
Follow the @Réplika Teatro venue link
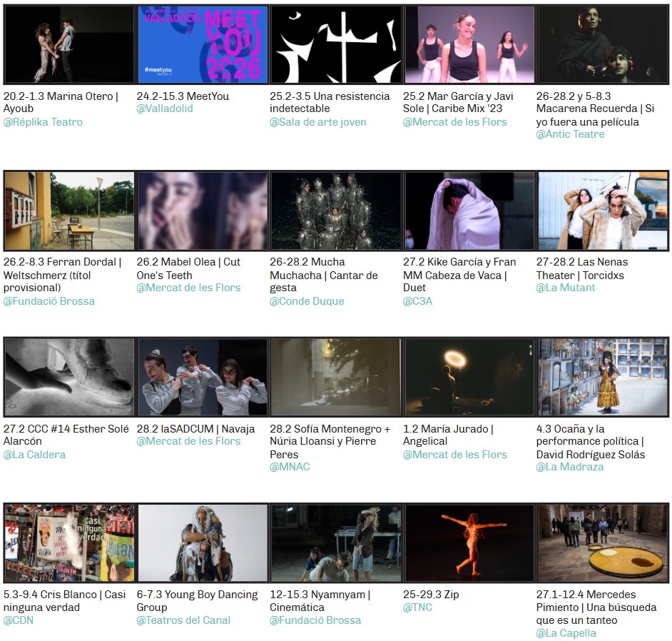pos(43,122)
